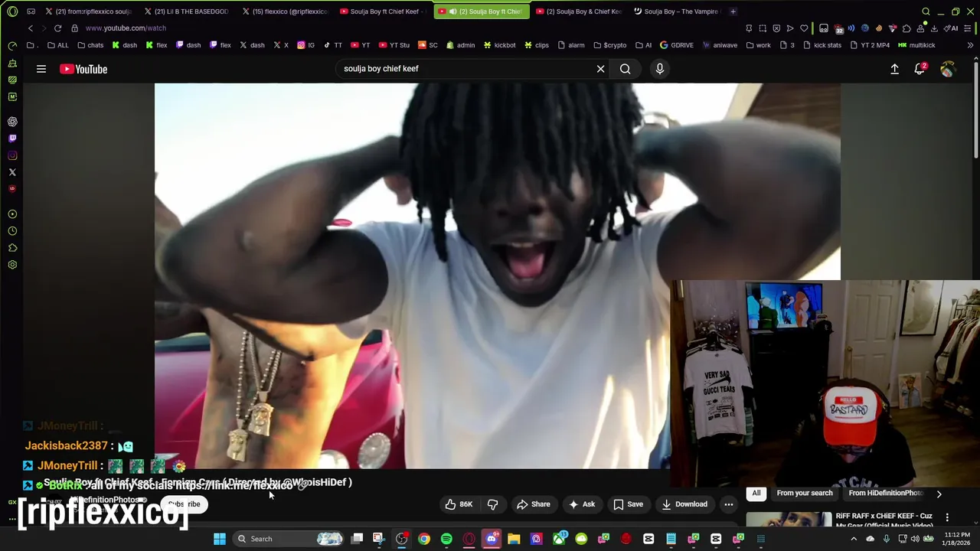Open sidebar settings gear
The image size is (980, 551).
[12, 265]
